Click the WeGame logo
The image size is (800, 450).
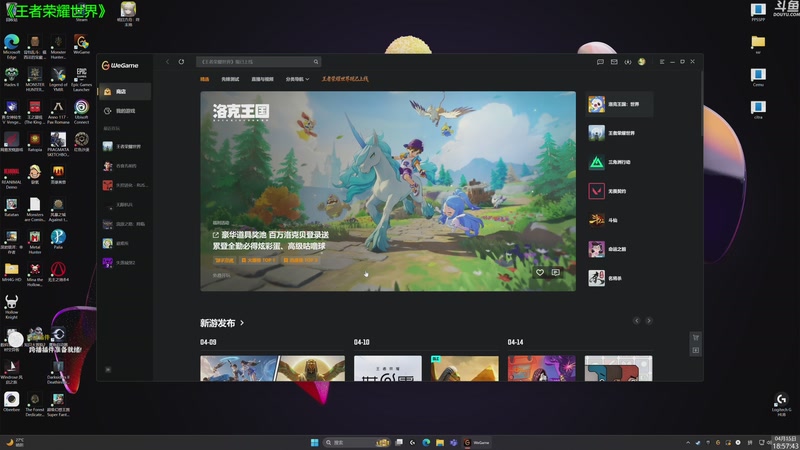point(120,65)
